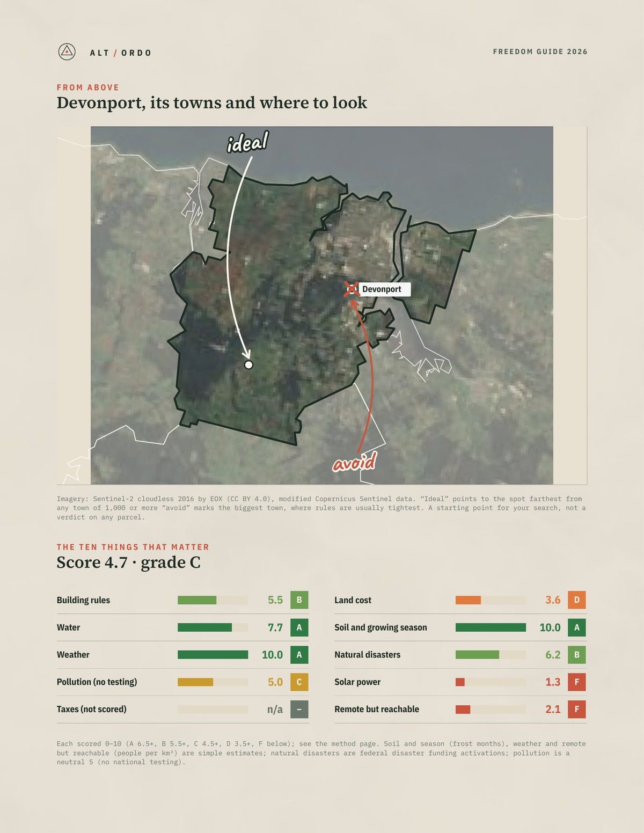Click the n/a Taxes value
Viewport: 644px width, 833px height.
[275, 710]
